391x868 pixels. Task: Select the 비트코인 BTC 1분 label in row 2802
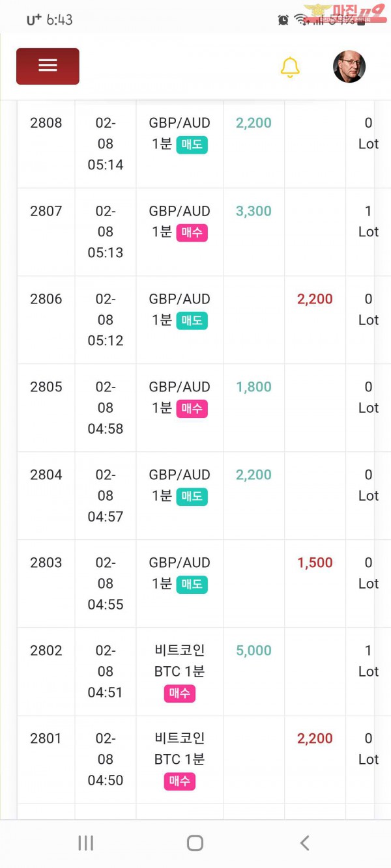179,660
